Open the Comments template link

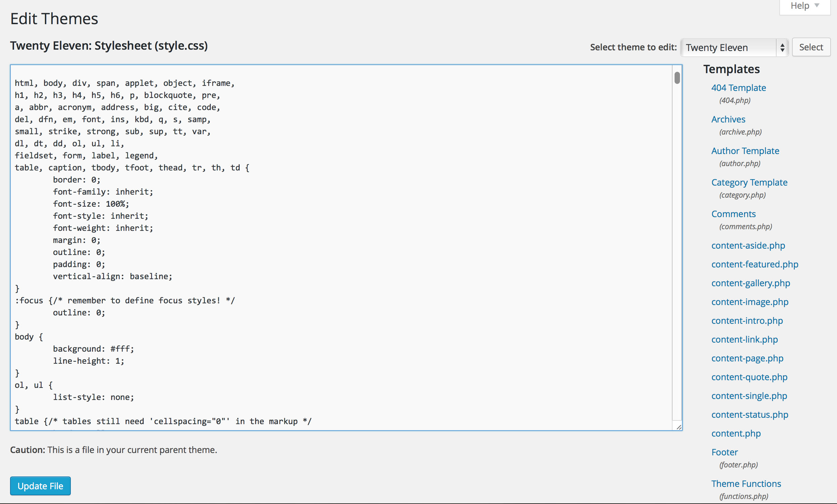(x=733, y=214)
